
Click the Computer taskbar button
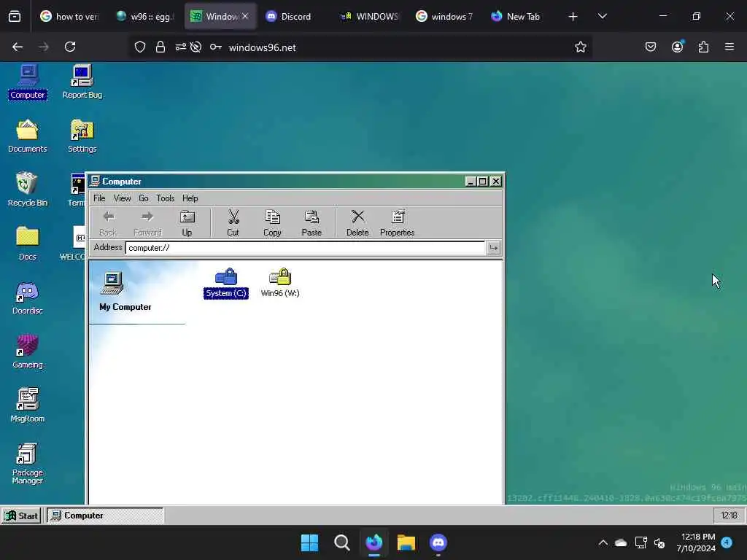tap(105, 516)
